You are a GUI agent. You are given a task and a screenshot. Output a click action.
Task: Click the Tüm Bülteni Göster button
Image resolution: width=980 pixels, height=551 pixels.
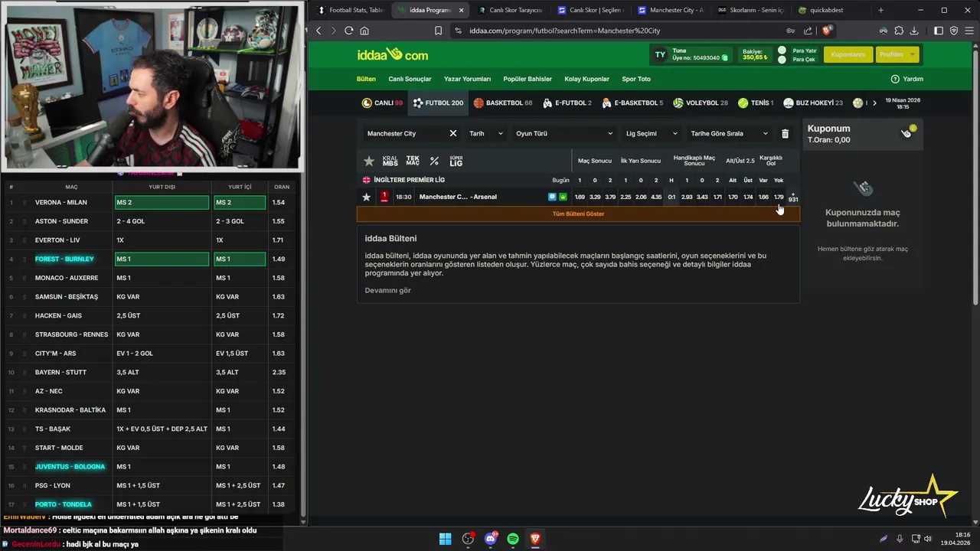coord(578,214)
